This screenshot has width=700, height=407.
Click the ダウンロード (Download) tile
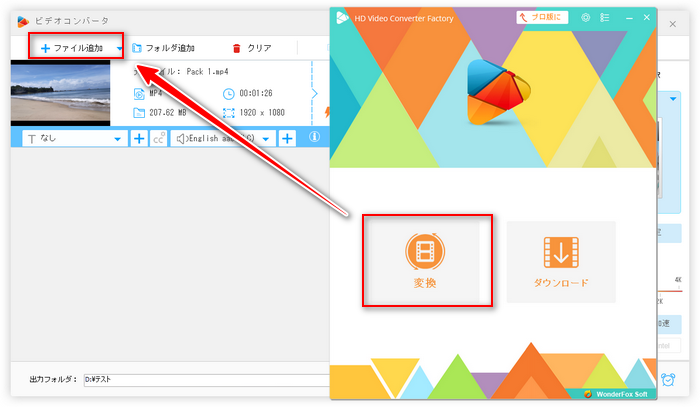pos(561,262)
